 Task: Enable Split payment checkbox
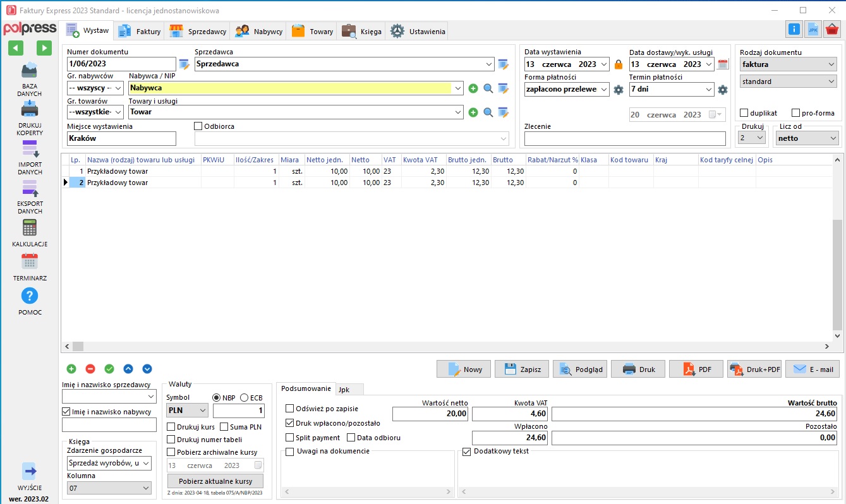click(290, 438)
